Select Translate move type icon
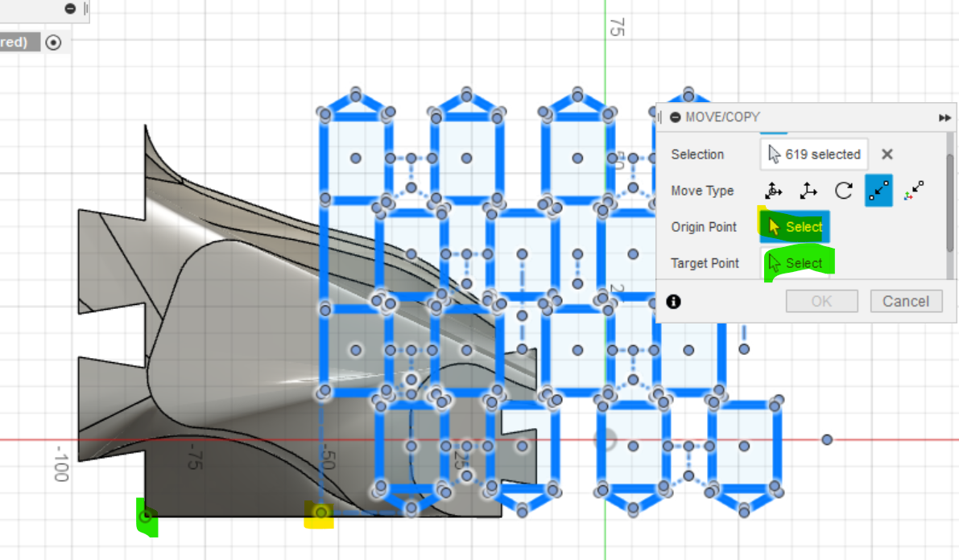 click(808, 191)
